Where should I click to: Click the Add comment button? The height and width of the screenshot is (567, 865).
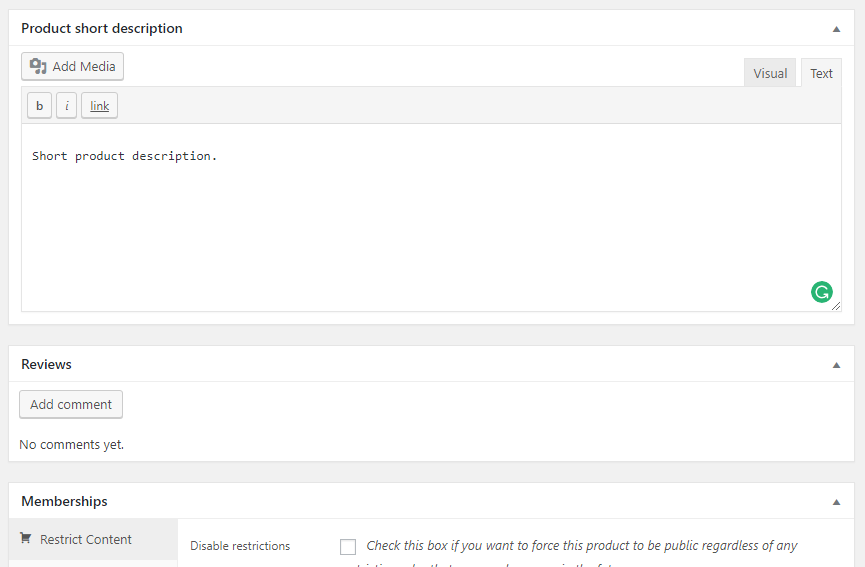71,404
